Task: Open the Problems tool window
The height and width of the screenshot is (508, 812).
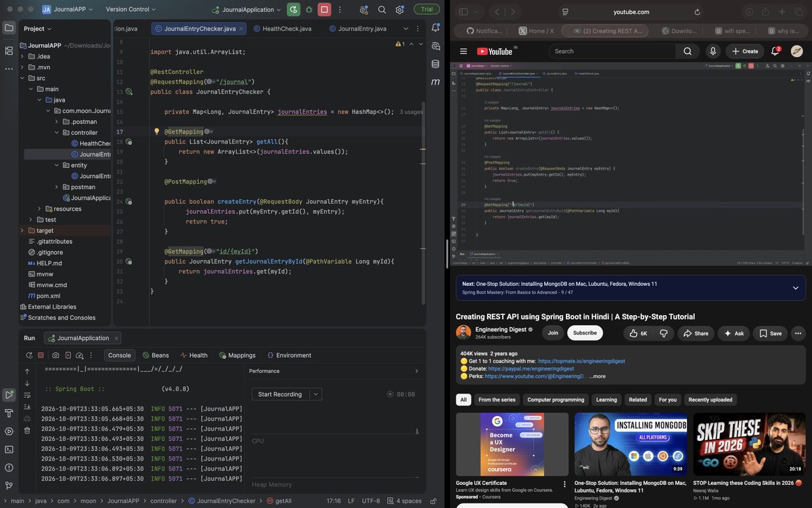Action: coord(9,467)
